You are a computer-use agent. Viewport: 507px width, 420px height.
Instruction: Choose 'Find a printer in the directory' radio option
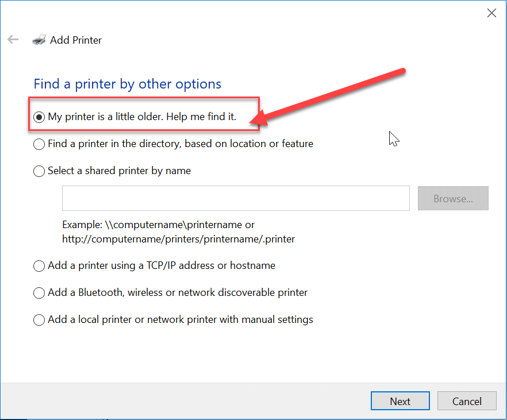[39, 144]
